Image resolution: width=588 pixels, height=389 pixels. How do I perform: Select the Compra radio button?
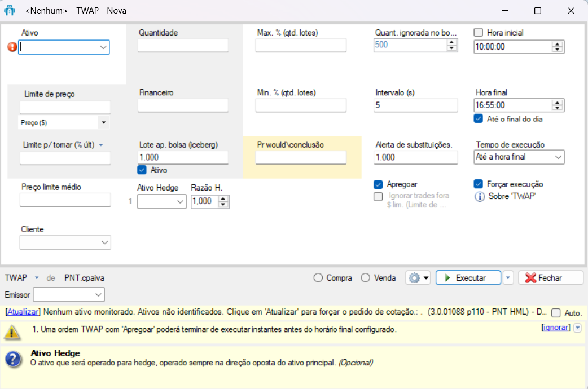pyautogui.click(x=318, y=278)
